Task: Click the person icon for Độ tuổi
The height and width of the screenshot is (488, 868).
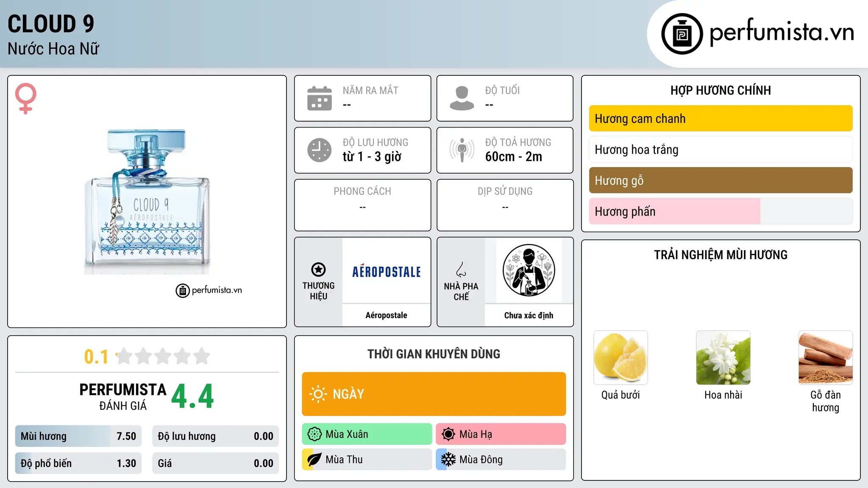Action: pos(462,98)
